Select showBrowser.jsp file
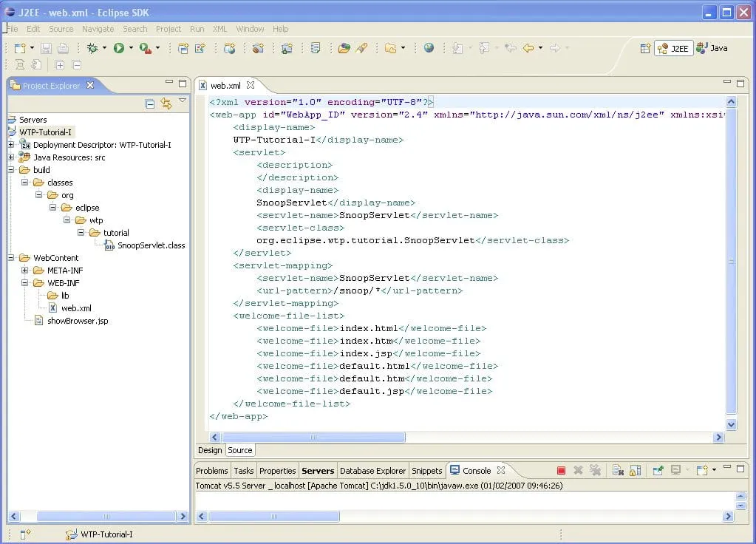Image resolution: width=756 pixels, height=544 pixels. point(78,321)
